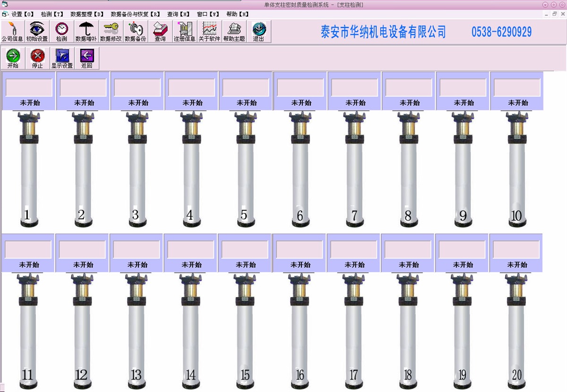Click the 关于软件 chart icon
The height and width of the screenshot is (392, 567).
[209, 31]
